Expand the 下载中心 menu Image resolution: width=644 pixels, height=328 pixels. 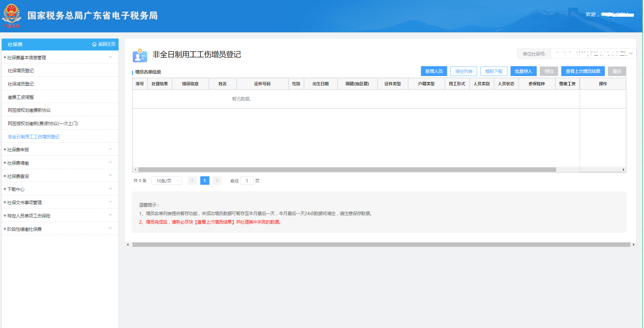click(110, 189)
